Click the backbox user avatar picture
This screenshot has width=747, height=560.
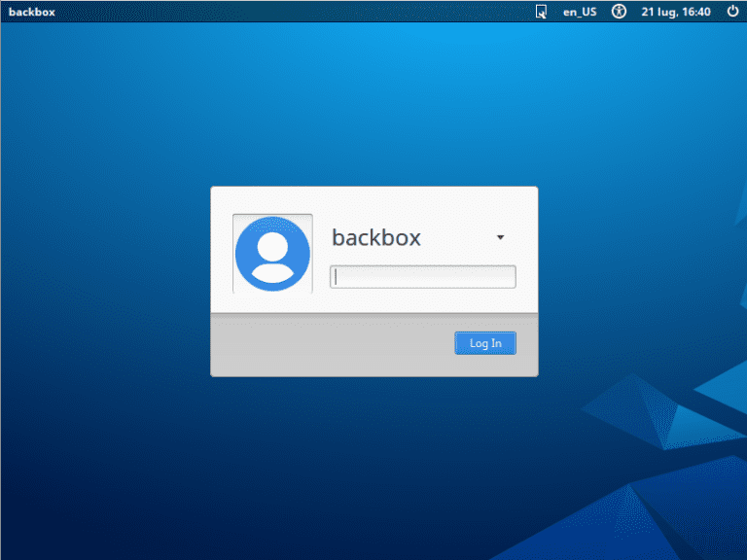(272, 254)
